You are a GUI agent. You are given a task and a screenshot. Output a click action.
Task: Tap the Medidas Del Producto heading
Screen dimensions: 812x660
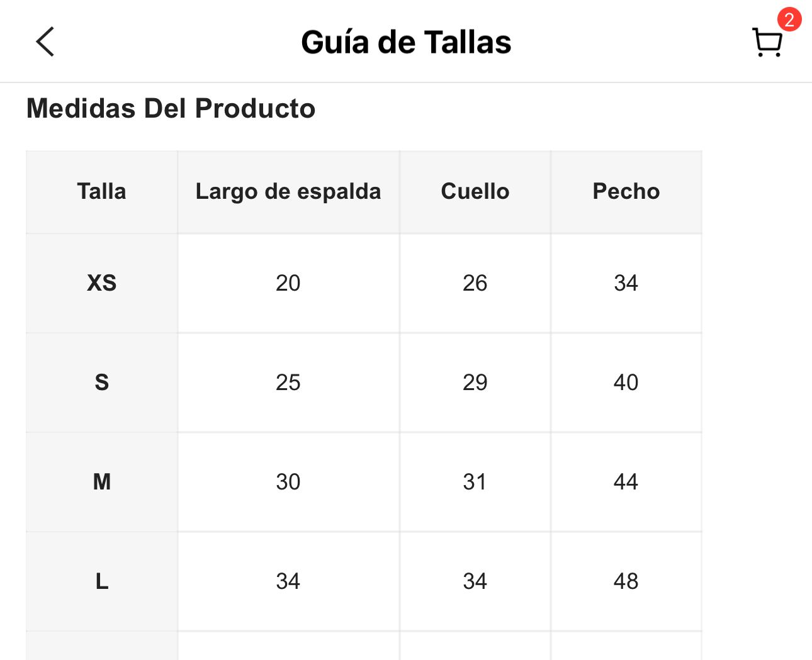[x=171, y=108]
